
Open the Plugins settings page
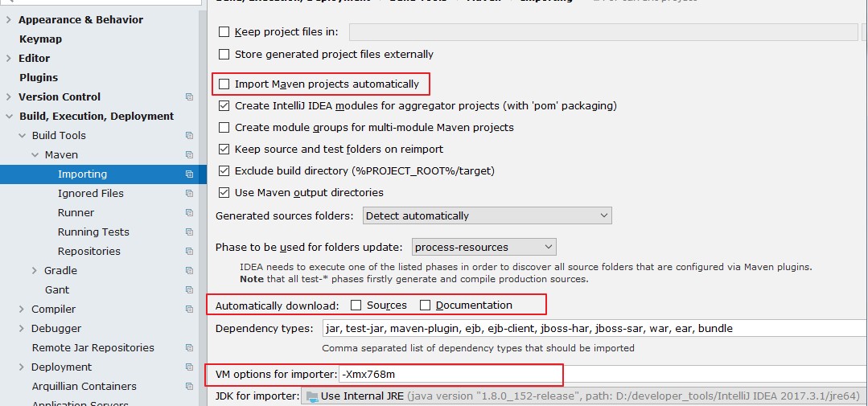(39, 77)
